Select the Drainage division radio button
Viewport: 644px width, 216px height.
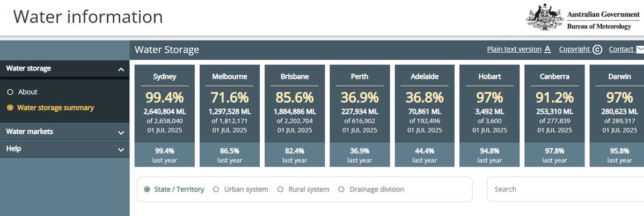click(x=341, y=189)
